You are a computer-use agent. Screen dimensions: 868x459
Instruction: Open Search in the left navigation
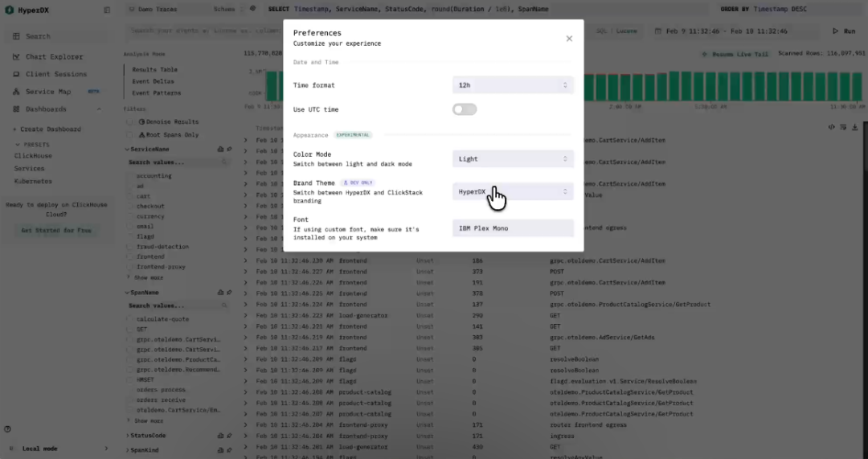38,36
